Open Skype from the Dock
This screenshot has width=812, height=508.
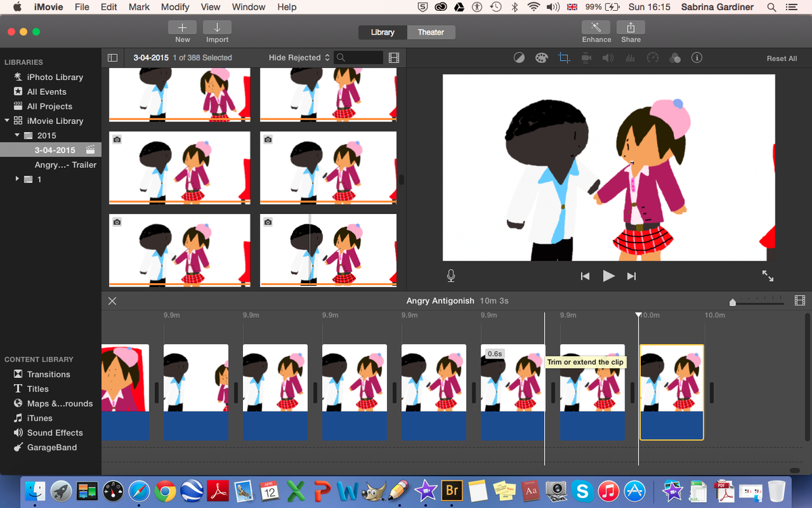pos(582,490)
